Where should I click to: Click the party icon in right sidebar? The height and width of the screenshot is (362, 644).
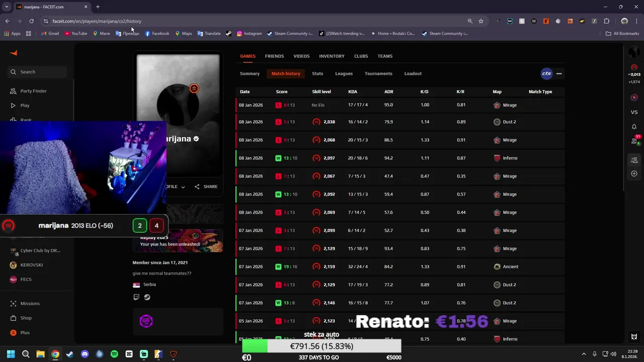tap(634, 160)
